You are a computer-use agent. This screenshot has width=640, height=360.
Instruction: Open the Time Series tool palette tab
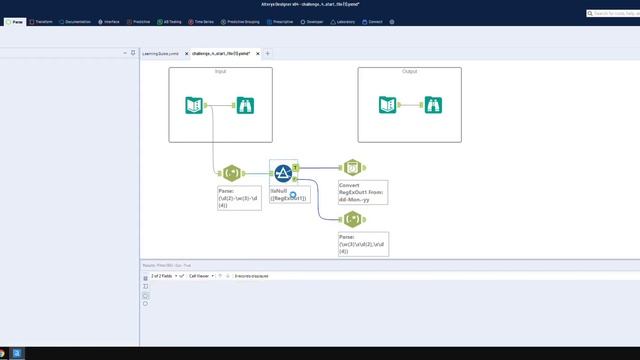point(201,22)
